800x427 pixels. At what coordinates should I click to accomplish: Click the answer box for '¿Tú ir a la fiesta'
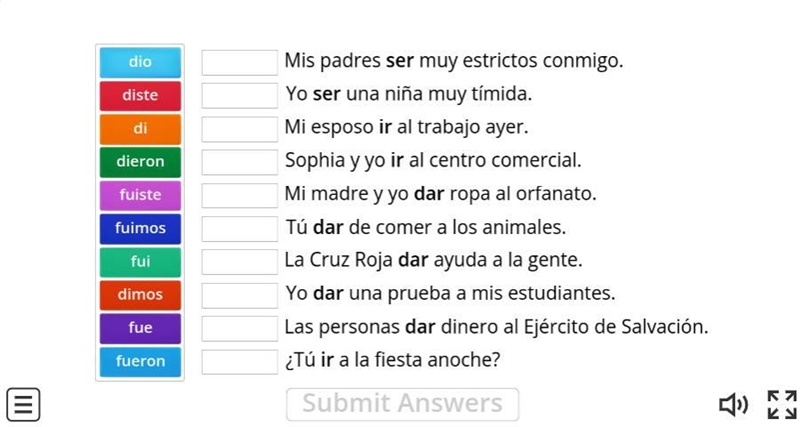tap(240, 362)
